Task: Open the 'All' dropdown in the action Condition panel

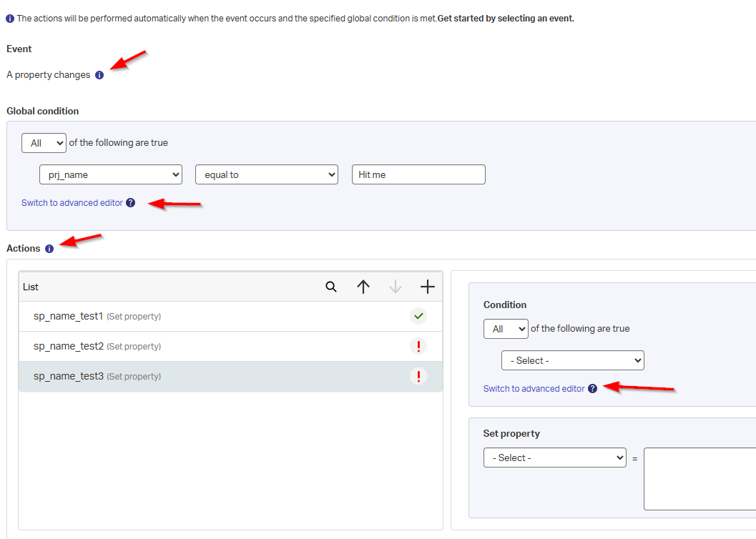Action: point(506,329)
